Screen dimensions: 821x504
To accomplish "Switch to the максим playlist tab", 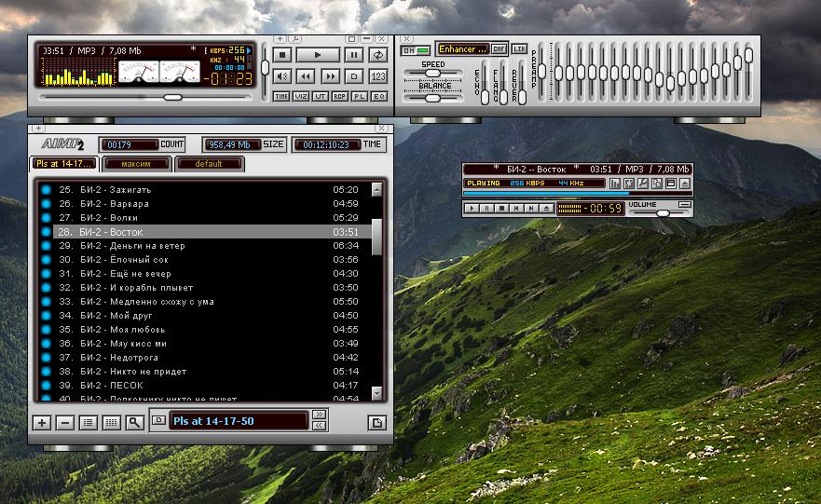I will pos(136,164).
